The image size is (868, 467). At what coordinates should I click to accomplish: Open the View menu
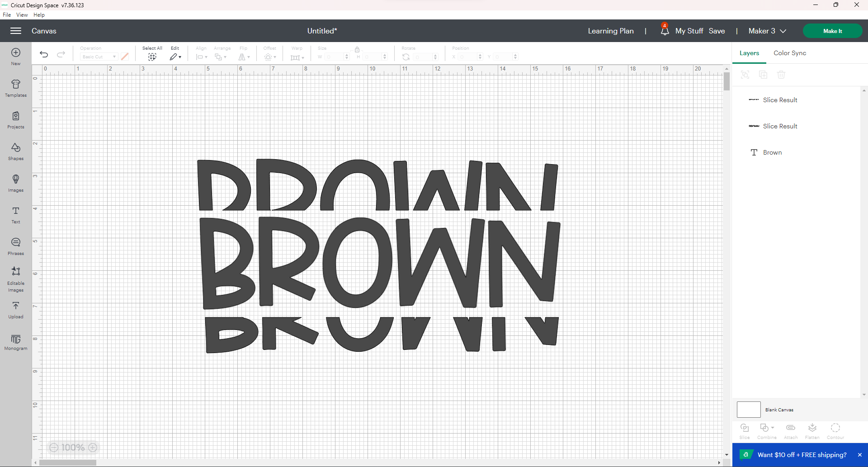(22, 15)
